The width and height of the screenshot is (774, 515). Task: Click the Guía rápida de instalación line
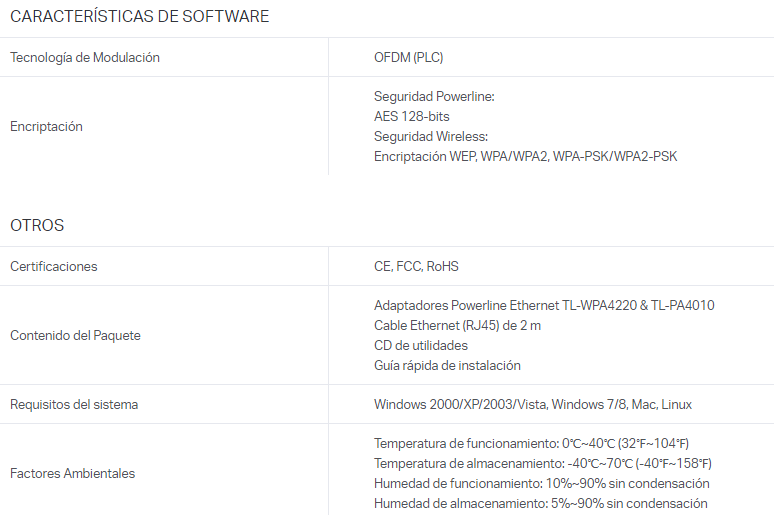[447, 365]
